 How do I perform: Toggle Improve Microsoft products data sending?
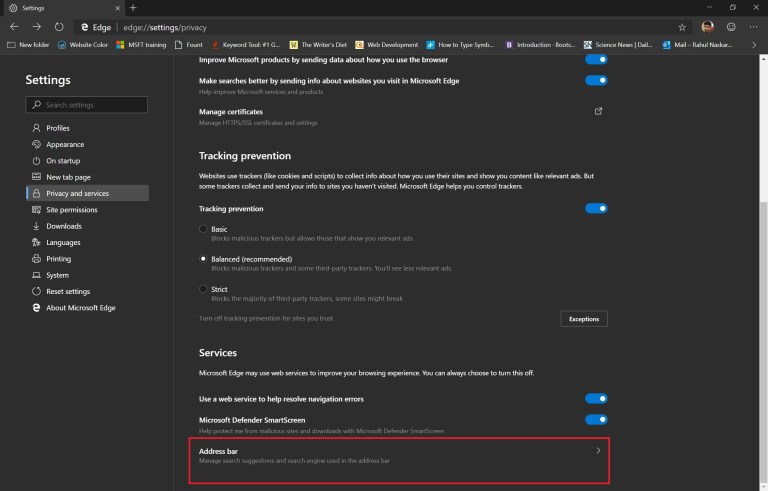596,59
